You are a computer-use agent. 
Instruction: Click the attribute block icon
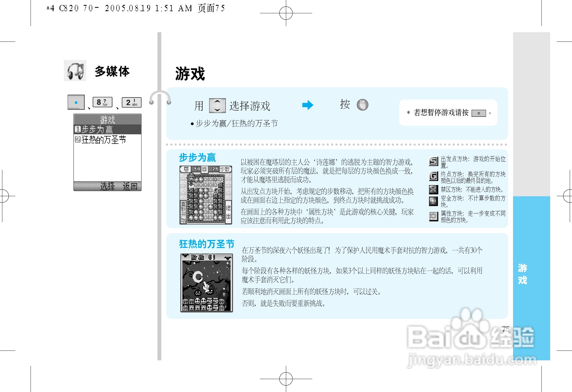coord(433,216)
